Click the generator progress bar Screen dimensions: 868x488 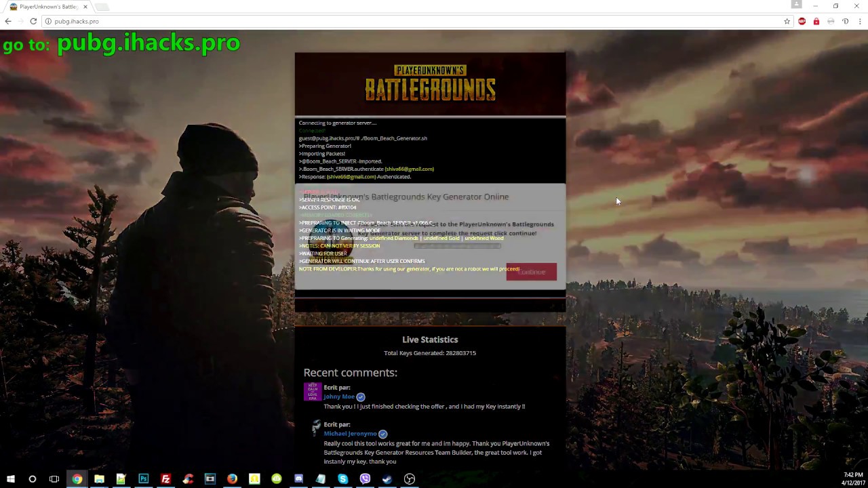pyautogui.click(x=457, y=245)
